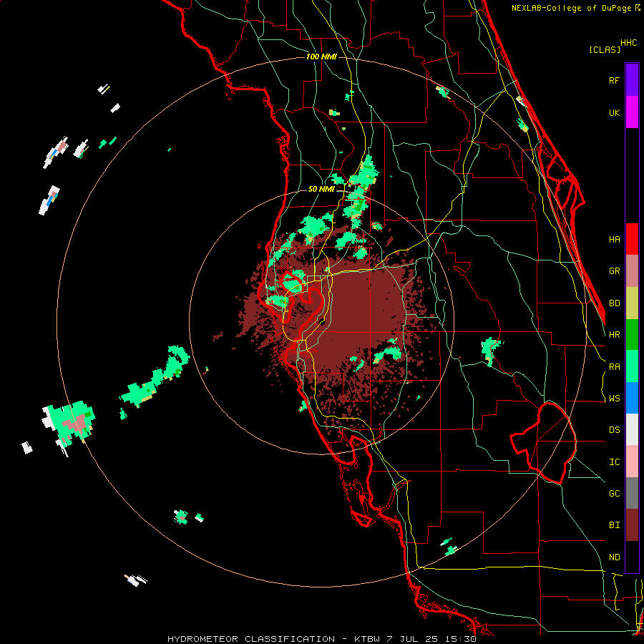Click the "ND" legend label
The height and width of the screenshot is (644, 644).
[x=614, y=557]
